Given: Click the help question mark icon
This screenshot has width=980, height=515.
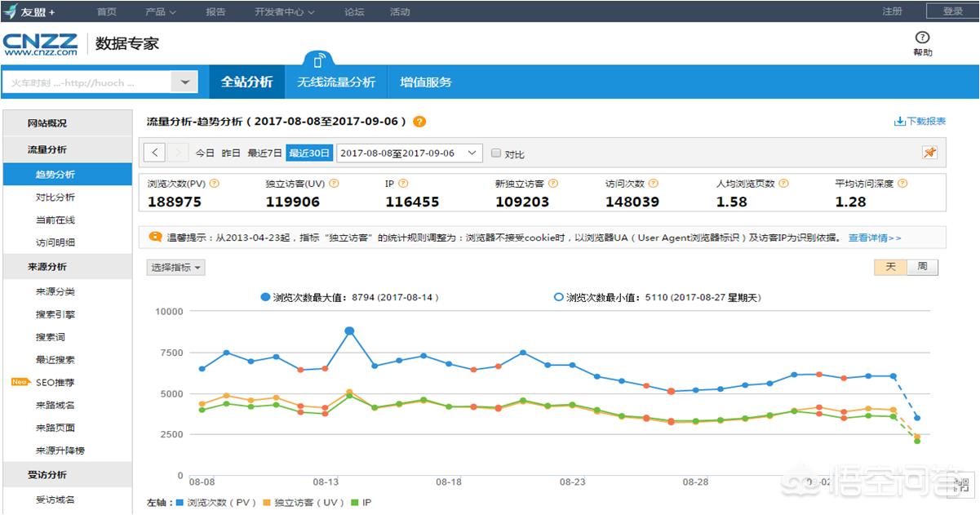Looking at the screenshot, I should pos(923,38).
